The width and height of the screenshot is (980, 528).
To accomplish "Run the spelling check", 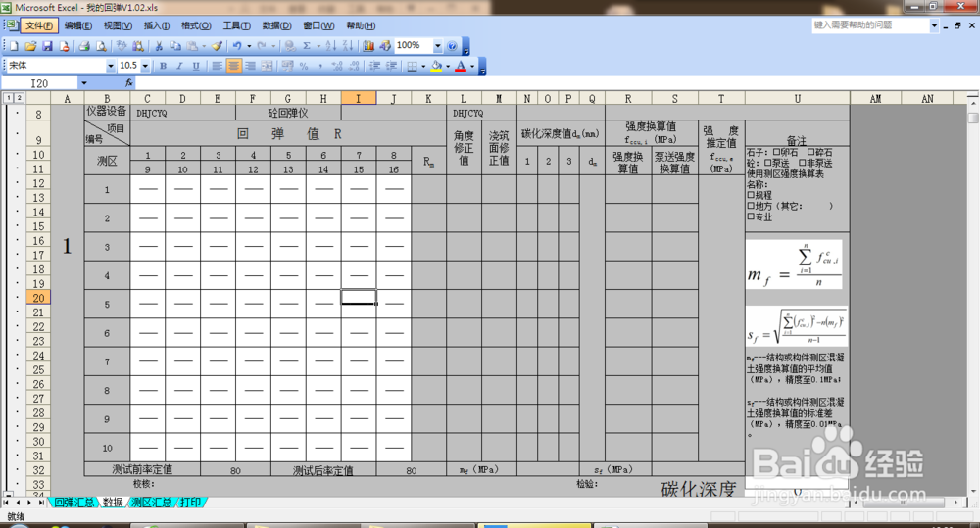I will [x=122, y=46].
